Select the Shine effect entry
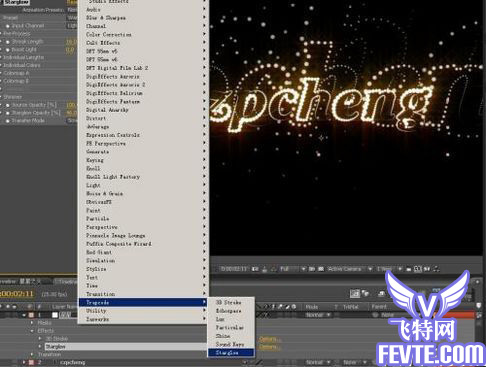This screenshot has height=367, width=486. (x=223, y=336)
